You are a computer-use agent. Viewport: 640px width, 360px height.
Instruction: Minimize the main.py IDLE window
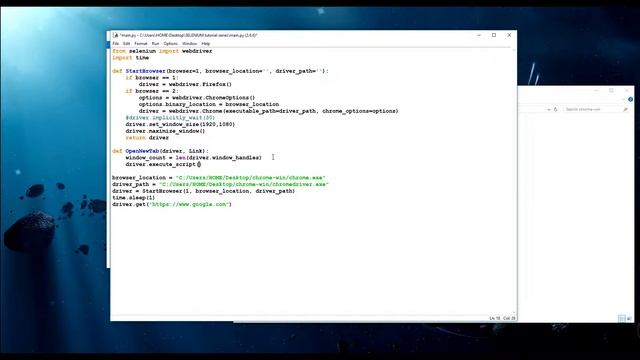coord(479,35)
